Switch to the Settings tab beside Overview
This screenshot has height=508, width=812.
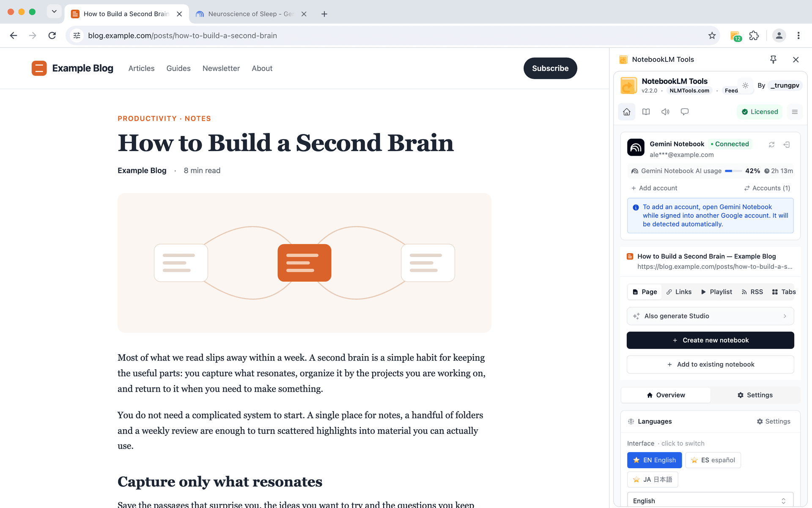coord(755,395)
